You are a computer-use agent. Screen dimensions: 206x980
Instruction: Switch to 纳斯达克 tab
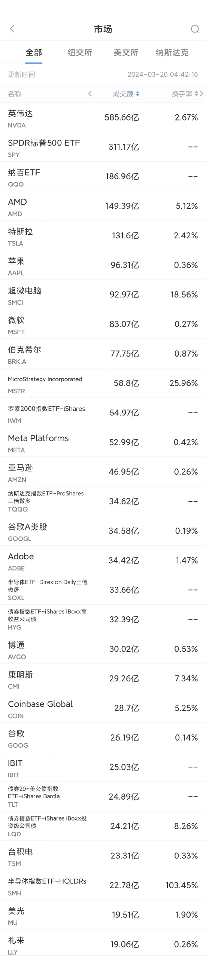point(172,52)
